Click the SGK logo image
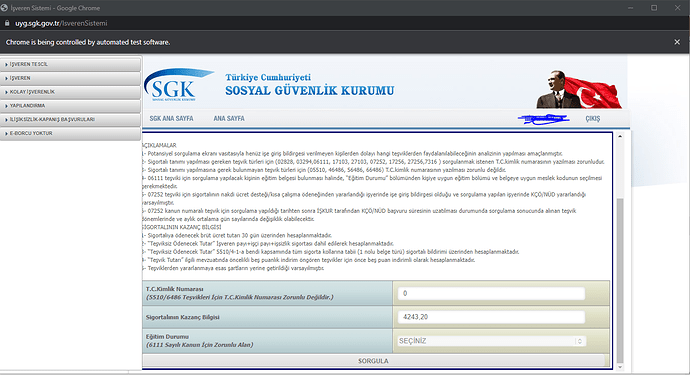Viewport: 690px width, 375px height. click(178, 85)
